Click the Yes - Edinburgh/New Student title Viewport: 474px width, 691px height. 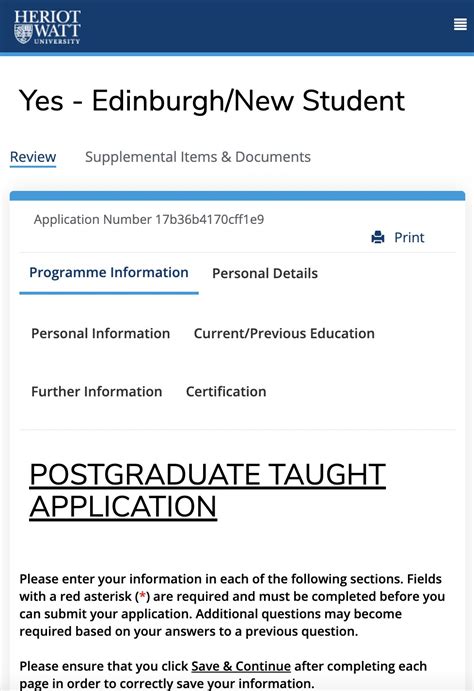pos(212,100)
